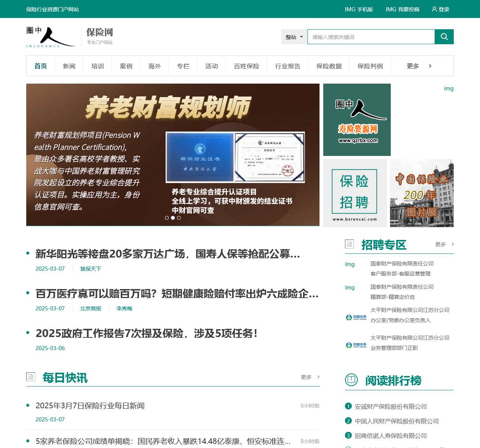
Task: Open the 行业报告 section tab
Action: [288, 66]
